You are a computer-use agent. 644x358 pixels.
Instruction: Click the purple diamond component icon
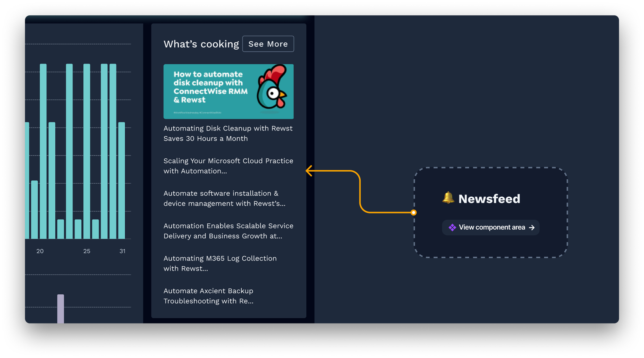click(452, 228)
